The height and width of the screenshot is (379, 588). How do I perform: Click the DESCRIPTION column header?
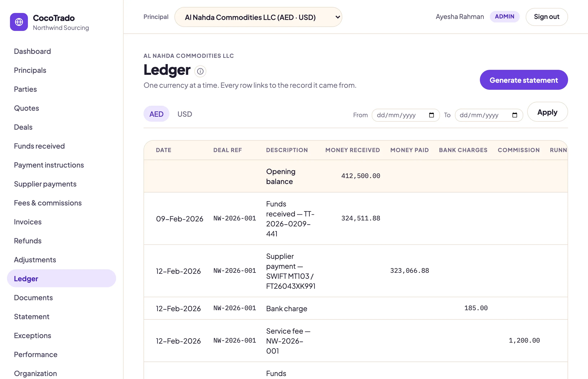point(287,150)
